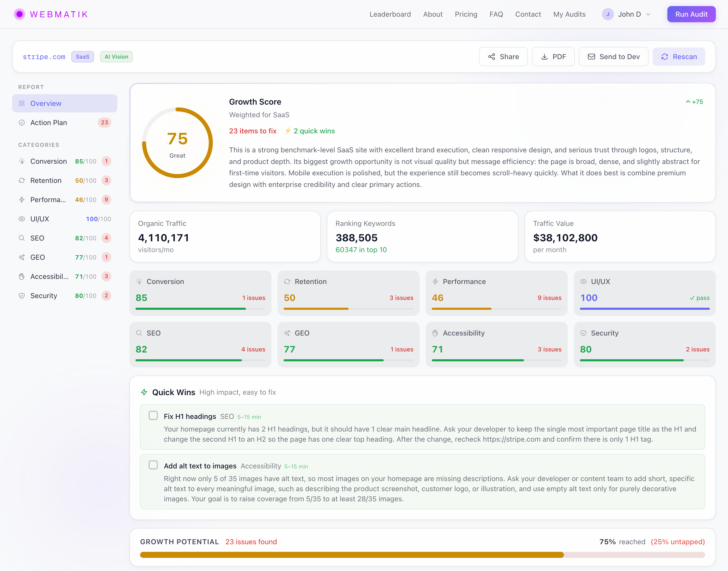Open the John D user avatar menu
Screen dimensions: 728x571
[608, 14]
